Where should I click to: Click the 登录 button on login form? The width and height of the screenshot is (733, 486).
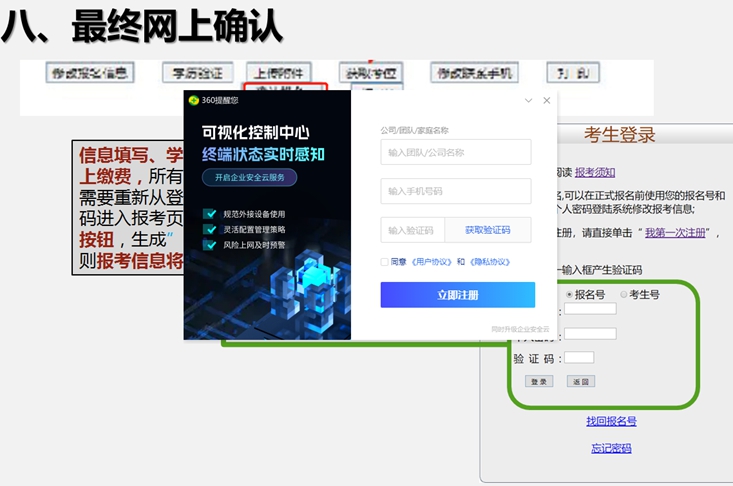point(539,381)
